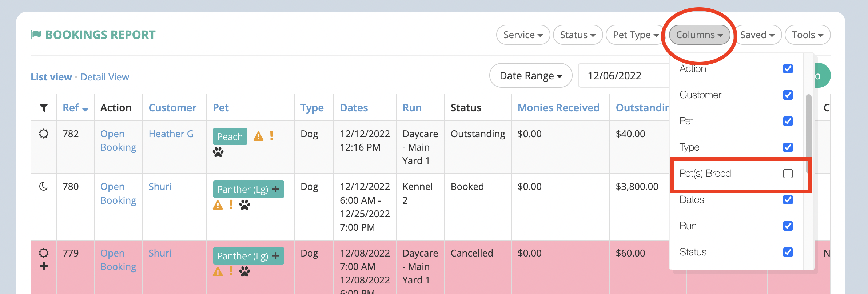The image size is (868, 294).
Task: Click the start date field 12/06/2022
Action: point(624,76)
